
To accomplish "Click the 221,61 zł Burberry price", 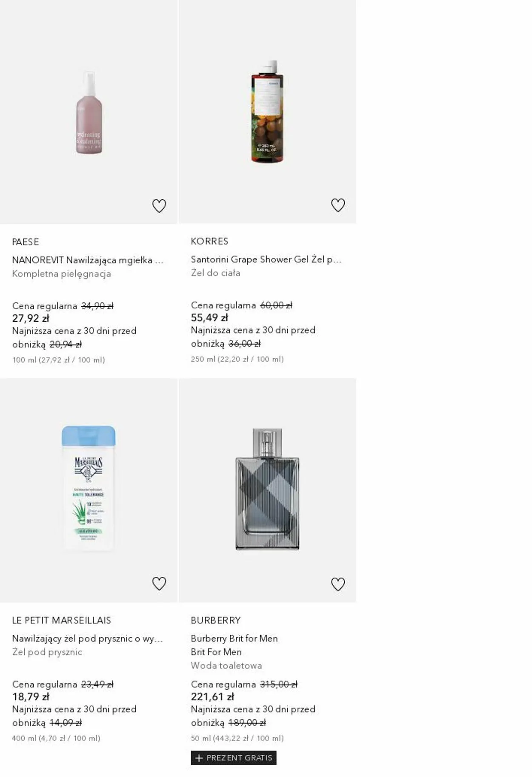I will pos(212,696).
